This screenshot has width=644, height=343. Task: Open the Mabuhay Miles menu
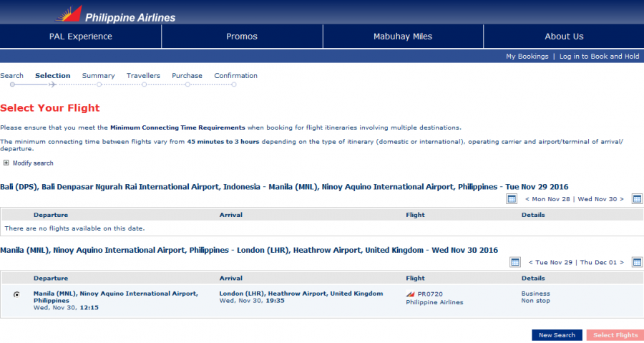click(x=403, y=37)
